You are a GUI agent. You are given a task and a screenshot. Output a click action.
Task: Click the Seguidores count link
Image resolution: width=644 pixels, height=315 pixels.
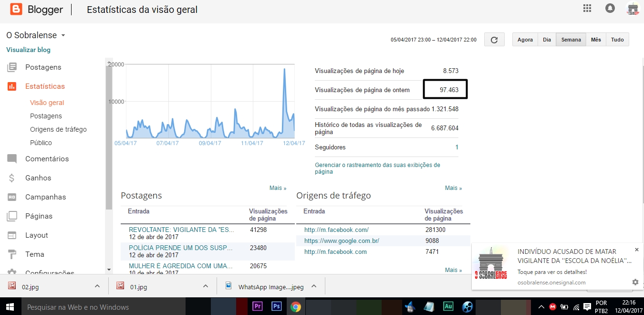(x=457, y=147)
